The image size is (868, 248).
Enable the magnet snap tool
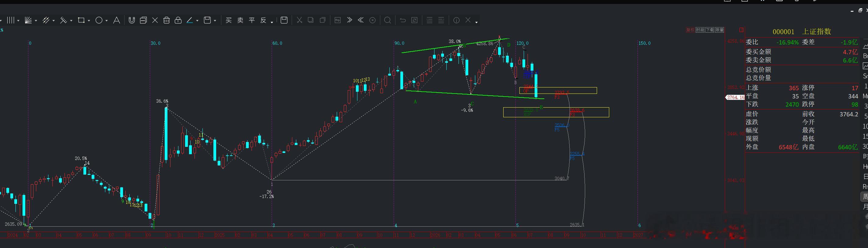coord(132,20)
